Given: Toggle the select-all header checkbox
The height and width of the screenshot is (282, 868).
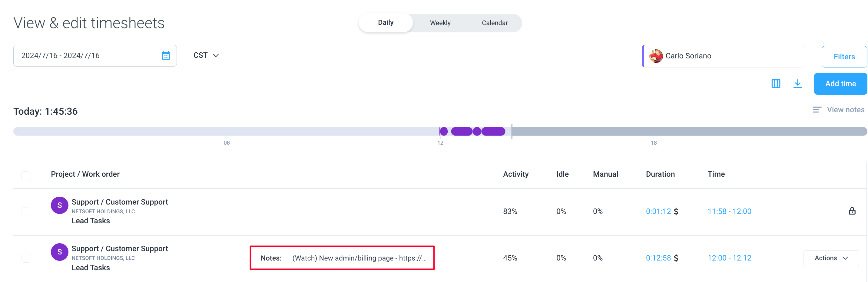Looking at the screenshot, I should pos(26,175).
